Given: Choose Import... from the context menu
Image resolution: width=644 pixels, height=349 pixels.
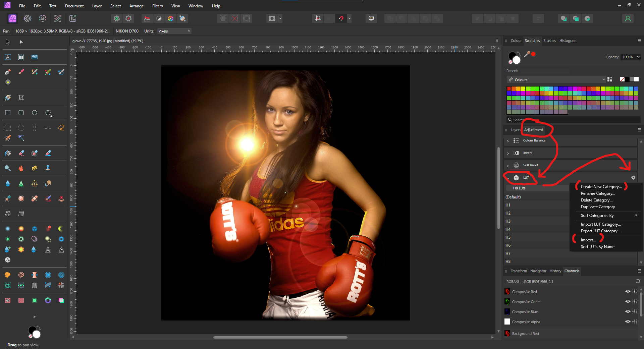Looking at the screenshot, I should pos(588,240).
